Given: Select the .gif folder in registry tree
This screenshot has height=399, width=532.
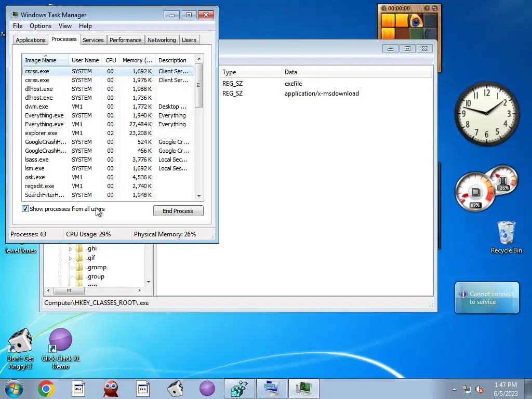Looking at the screenshot, I should (x=90, y=258).
